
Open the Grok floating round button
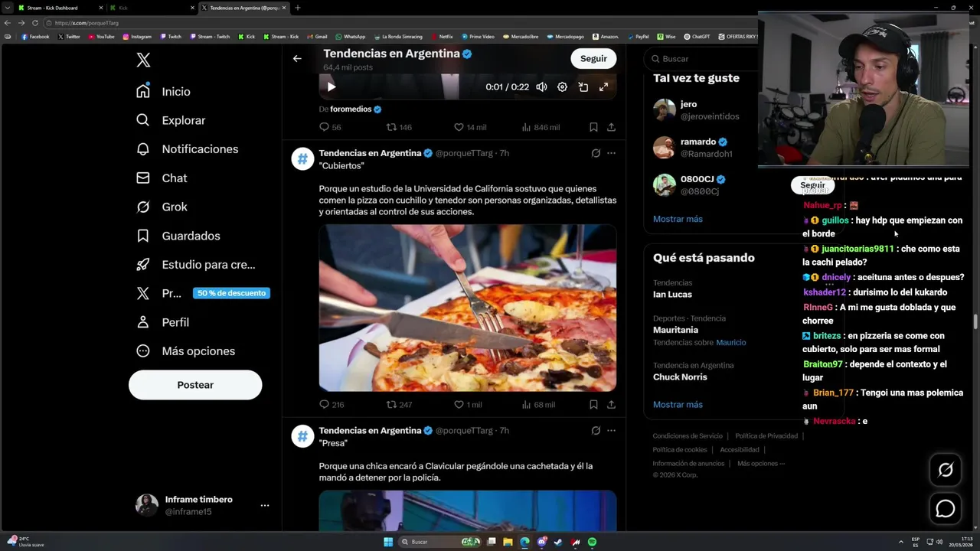[946, 470]
